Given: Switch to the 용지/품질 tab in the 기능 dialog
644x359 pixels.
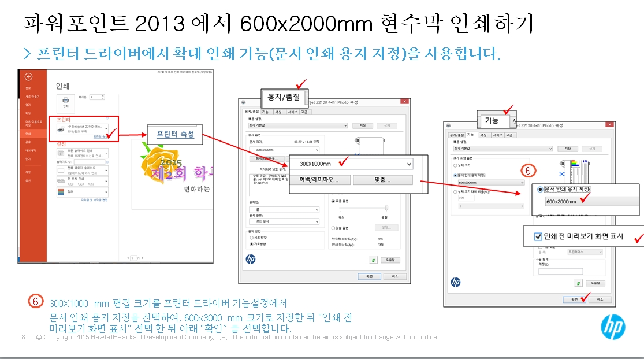Looking at the screenshot, I should [456, 135].
